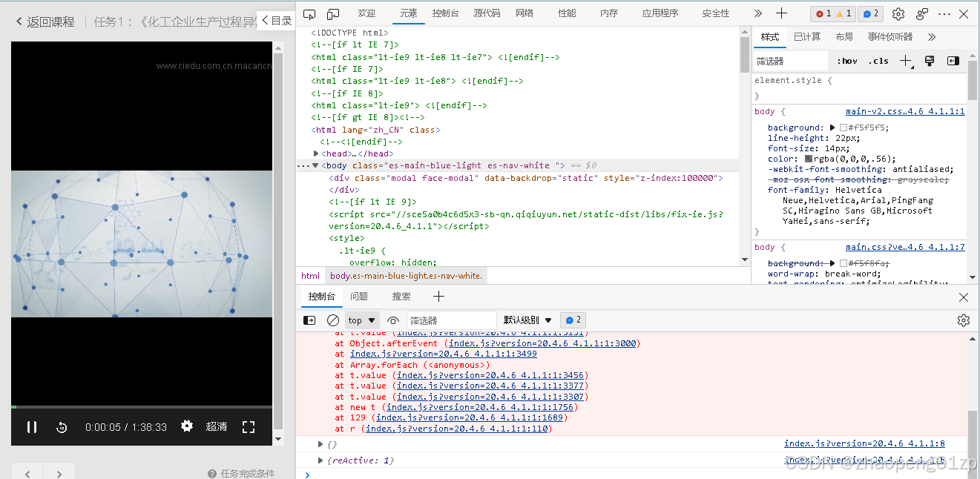Open errors and warnings counter
Viewport: 980px width, 479px height.
coord(834,13)
